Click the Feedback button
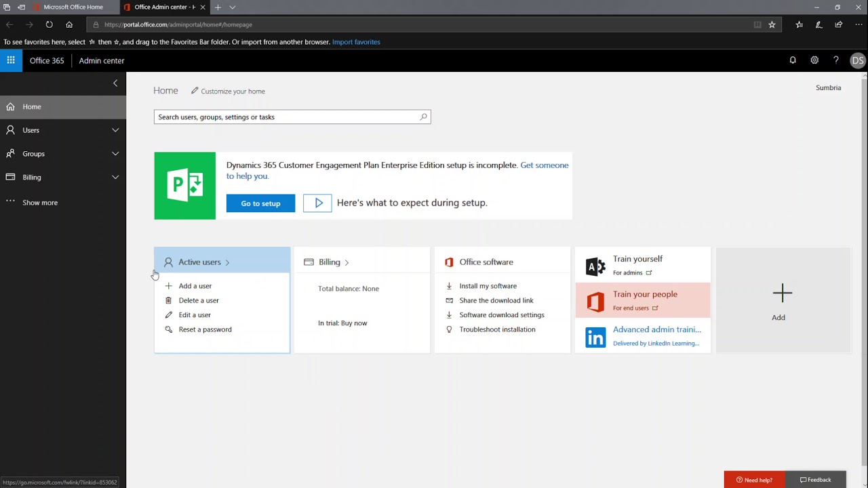 click(815, 479)
